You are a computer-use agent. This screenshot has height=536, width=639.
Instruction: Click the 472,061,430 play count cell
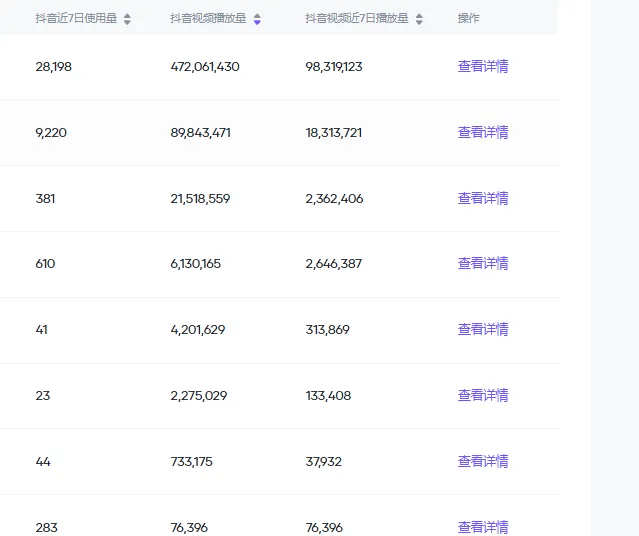coord(205,67)
